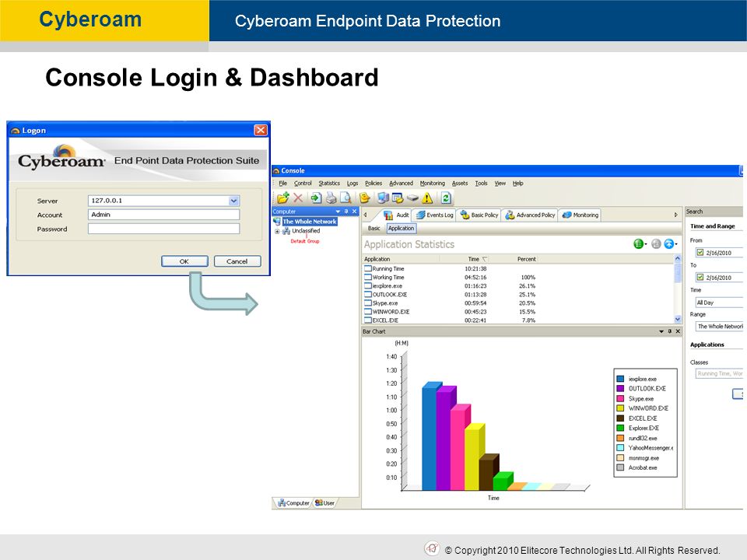Click the gray round icon in Application Statistics
Screen dimensions: 747x560
[x=656, y=243]
